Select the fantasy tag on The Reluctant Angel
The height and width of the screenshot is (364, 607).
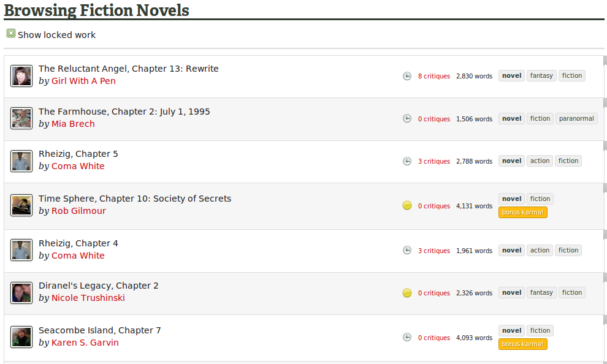(541, 76)
